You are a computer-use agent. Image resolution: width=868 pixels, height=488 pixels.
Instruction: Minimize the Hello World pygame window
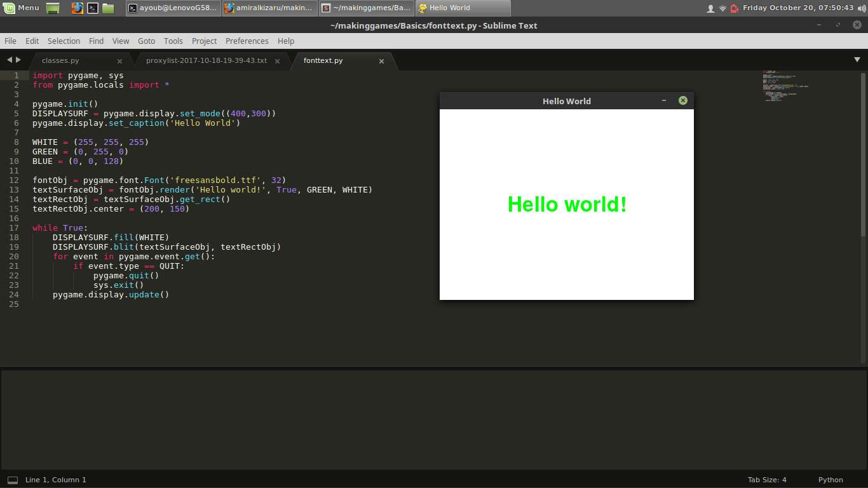664,100
